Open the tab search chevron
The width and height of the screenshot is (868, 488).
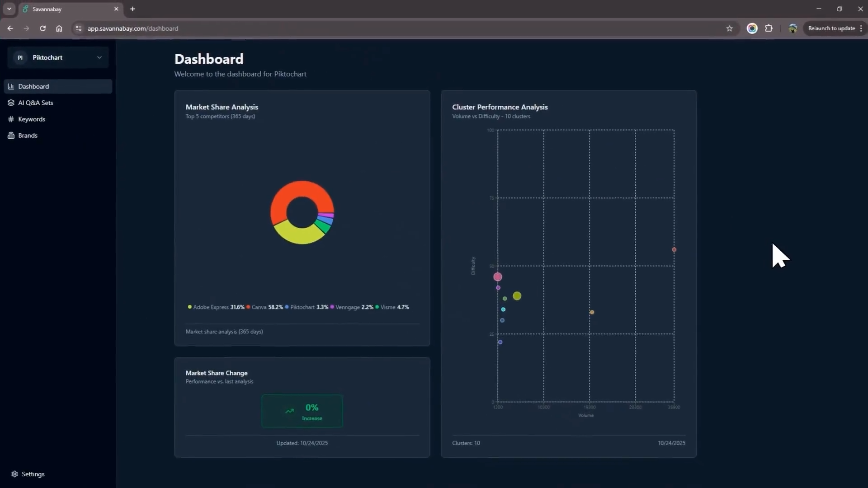[9, 9]
